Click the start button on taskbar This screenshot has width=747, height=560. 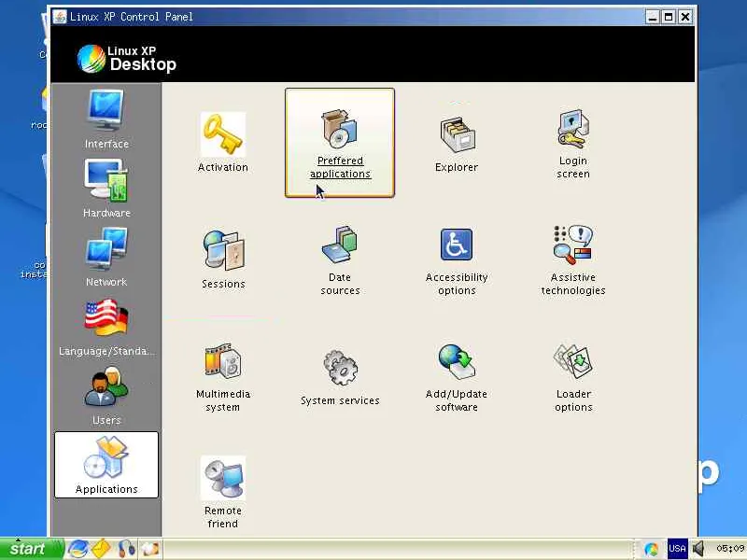click(x=32, y=549)
